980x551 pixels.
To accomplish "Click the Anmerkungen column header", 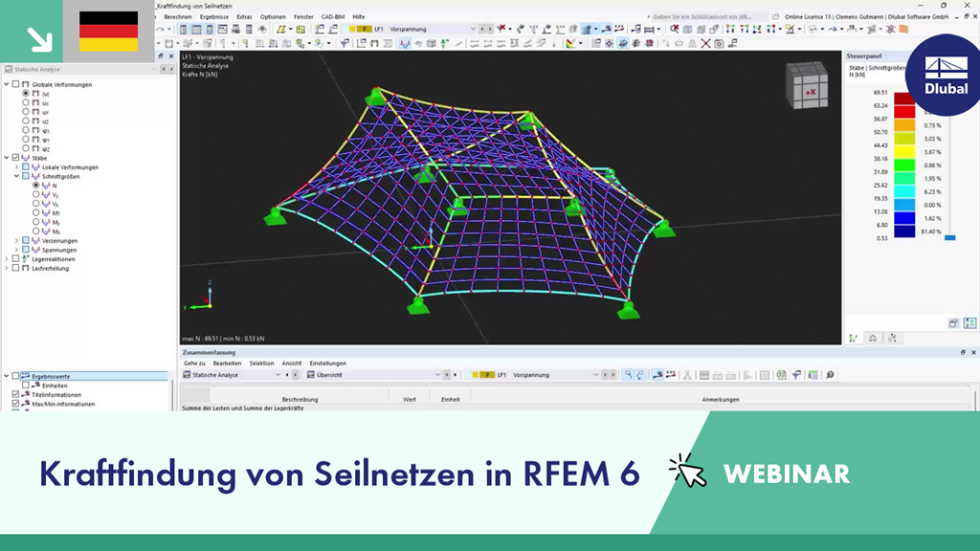I will (721, 399).
